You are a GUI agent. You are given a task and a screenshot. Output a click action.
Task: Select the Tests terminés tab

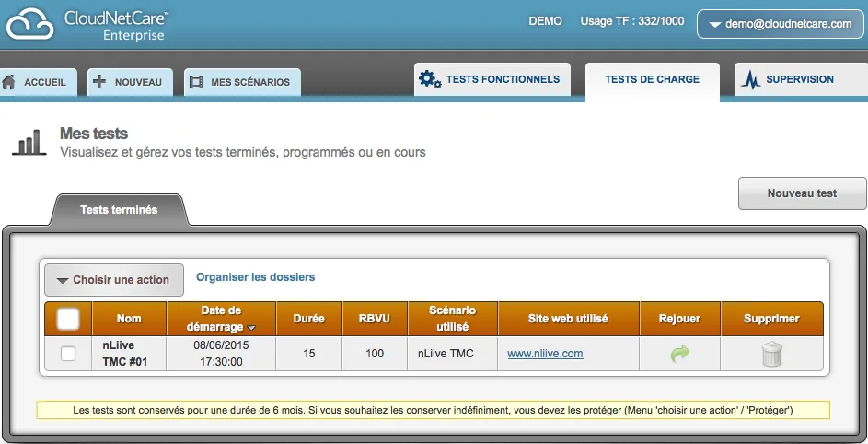(119, 210)
